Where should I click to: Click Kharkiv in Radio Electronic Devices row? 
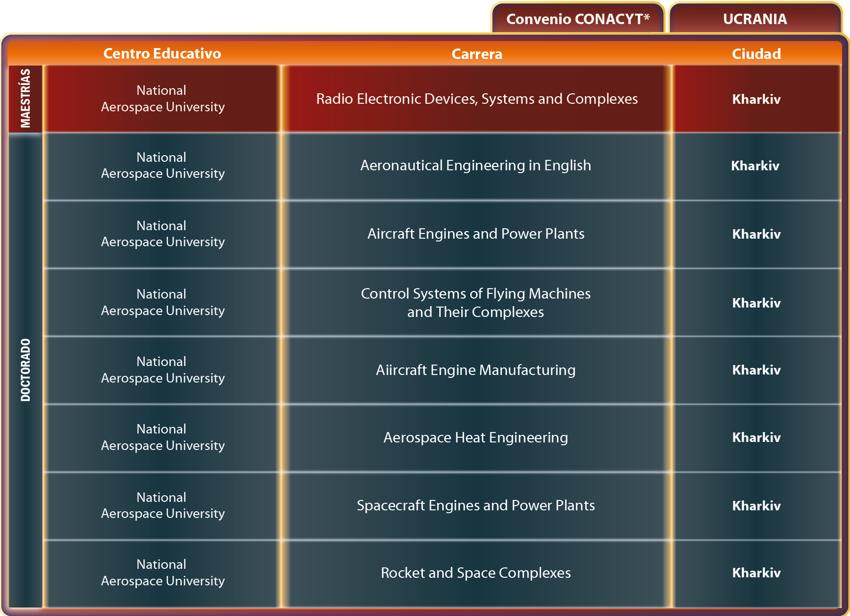[756, 99]
